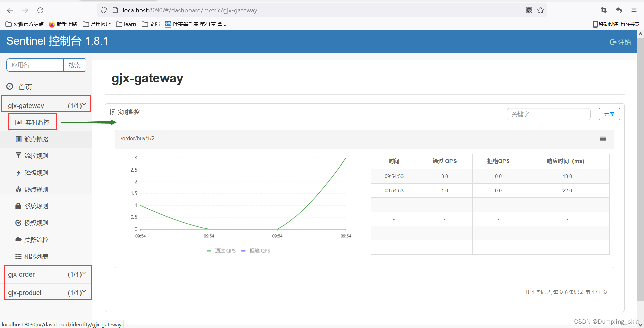The image size is (644, 328).
Task: Click the 搜索 button
Action: point(74,65)
